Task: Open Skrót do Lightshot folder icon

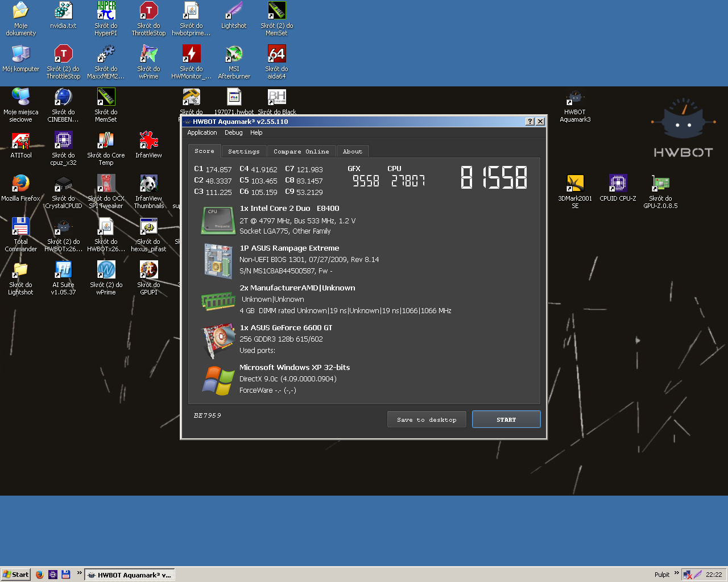Action: (x=21, y=278)
